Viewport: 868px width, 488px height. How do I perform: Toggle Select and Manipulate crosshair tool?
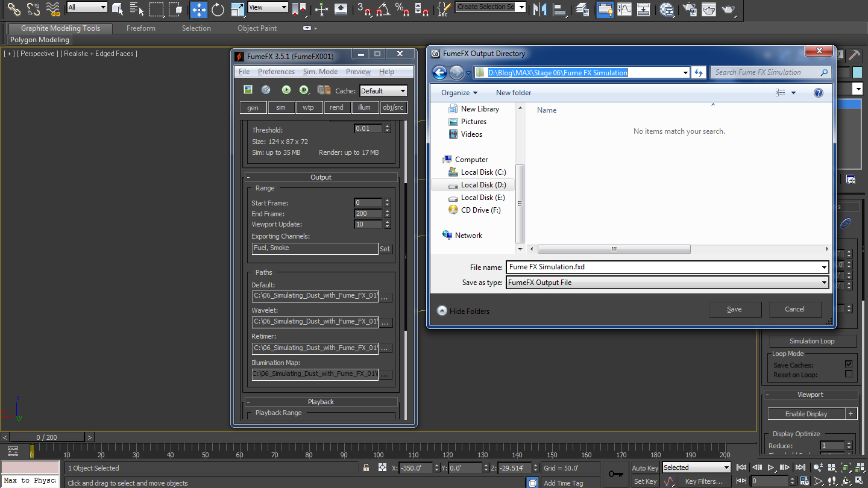coord(321,9)
